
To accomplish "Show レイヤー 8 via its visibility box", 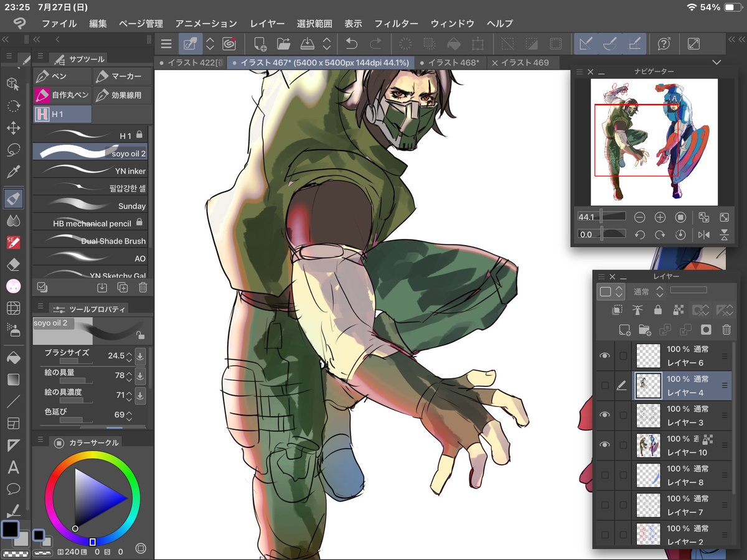I will (x=604, y=475).
